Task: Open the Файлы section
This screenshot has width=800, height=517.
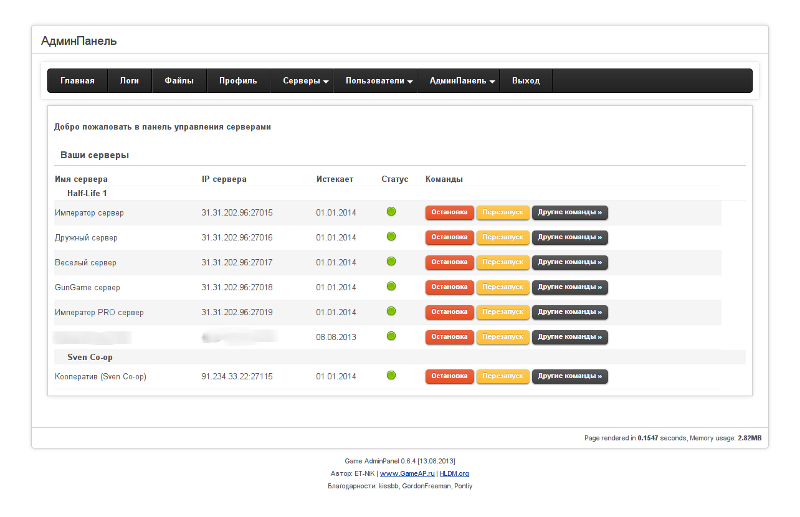Action: pos(179,81)
